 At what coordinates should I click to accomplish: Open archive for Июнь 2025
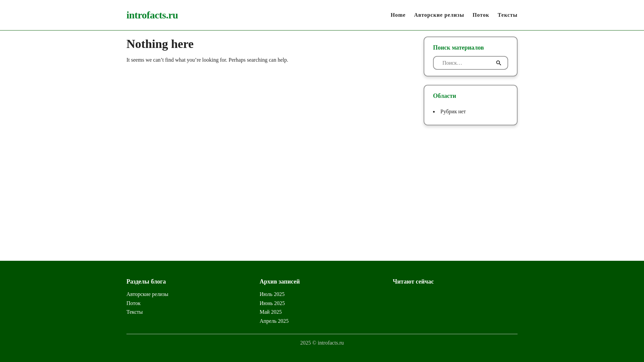(x=272, y=303)
